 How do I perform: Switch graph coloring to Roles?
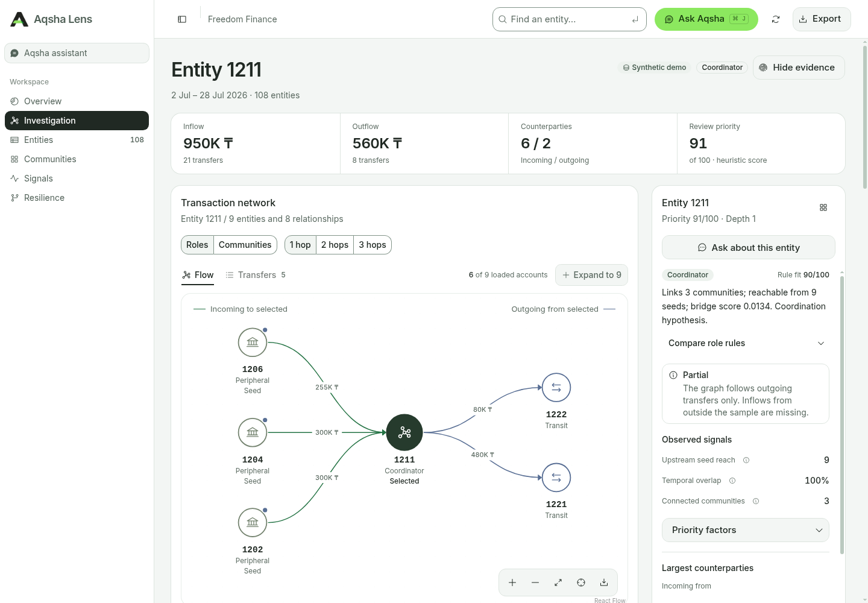tap(197, 245)
